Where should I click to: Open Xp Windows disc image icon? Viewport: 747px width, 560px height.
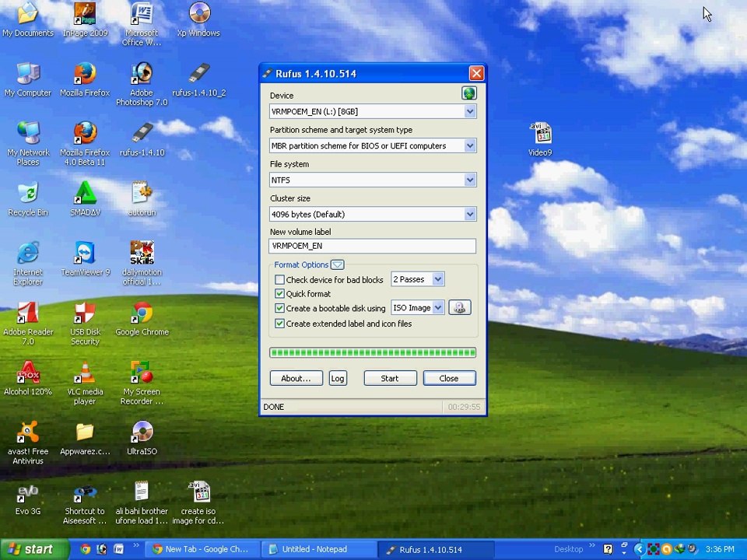coord(198,20)
